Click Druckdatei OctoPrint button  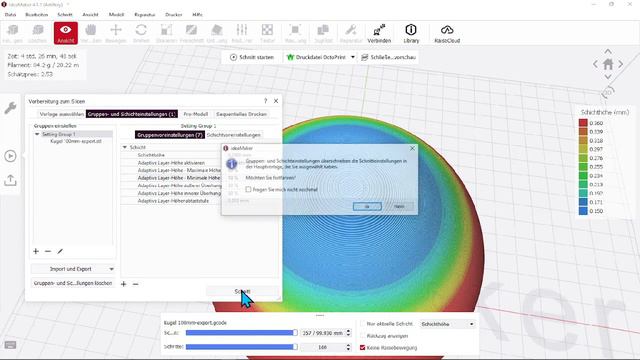(x=316, y=57)
